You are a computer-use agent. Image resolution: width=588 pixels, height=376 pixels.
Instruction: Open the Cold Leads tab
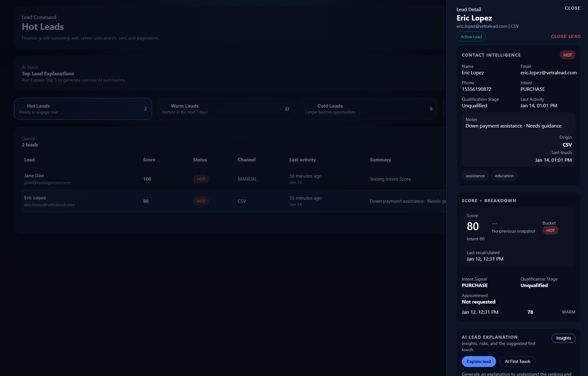[368, 109]
